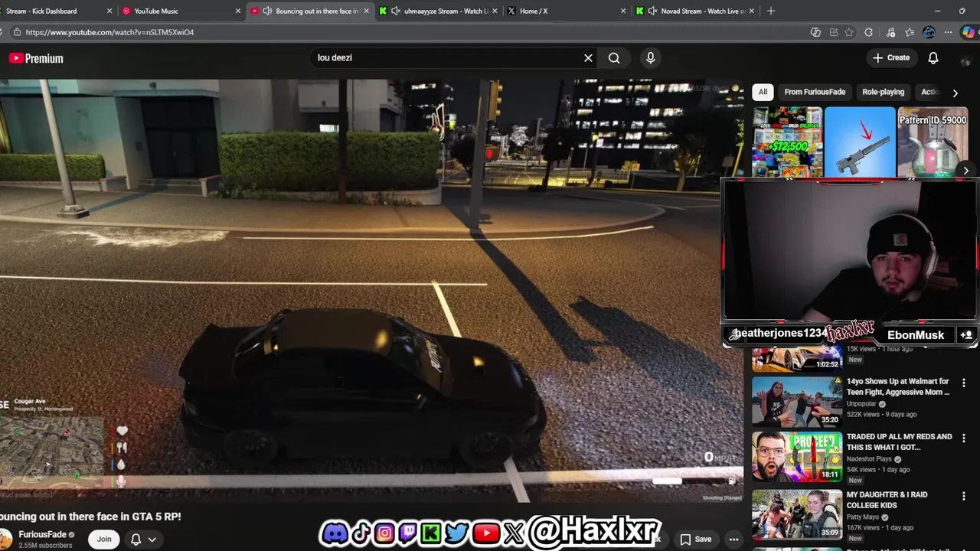Close the Stream - Kick Dashboard tab
Viewport: 980px width, 551px height.
pos(109,11)
